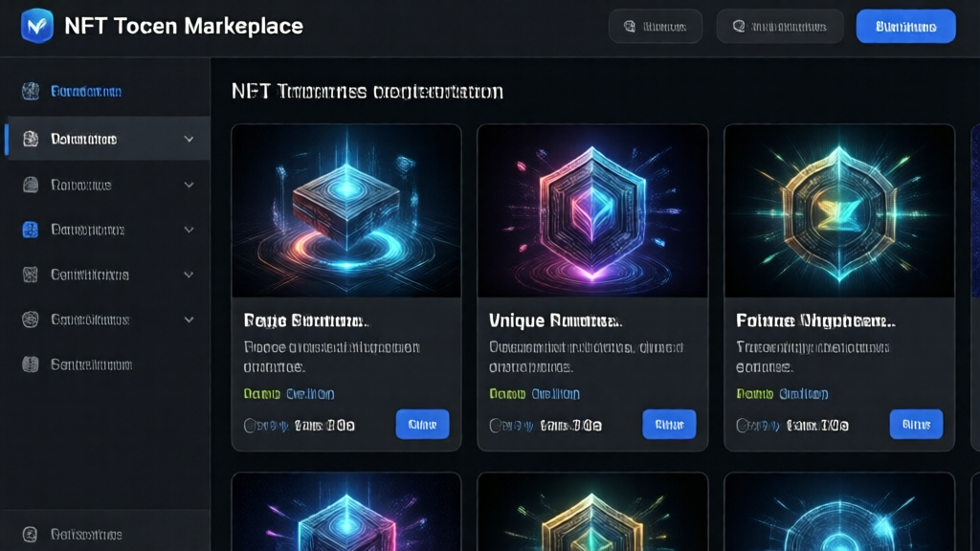Click the icon of the third sidebar entry
Viewport: 980px width, 551px height.
click(31, 185)
